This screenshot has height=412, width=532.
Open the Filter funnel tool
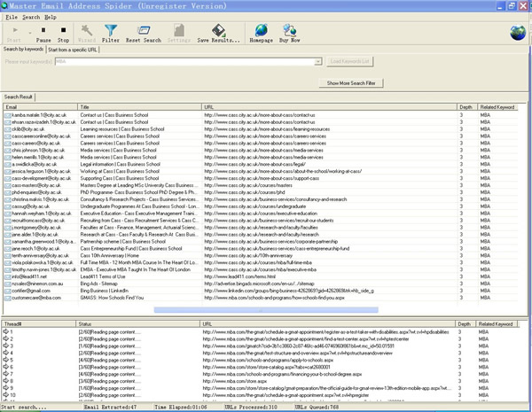coord(111,32)
